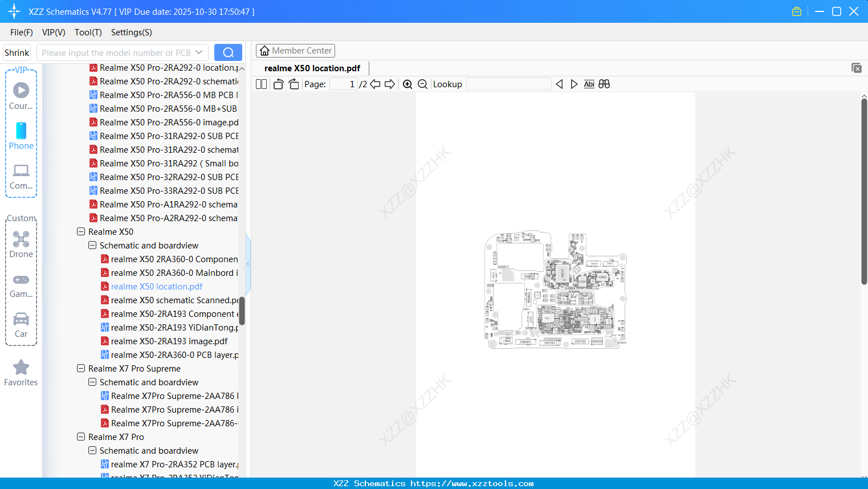This screenshot has height=489, width=868.
Task: Toggle the Abi whole-word match option
Action: (589, 84)
